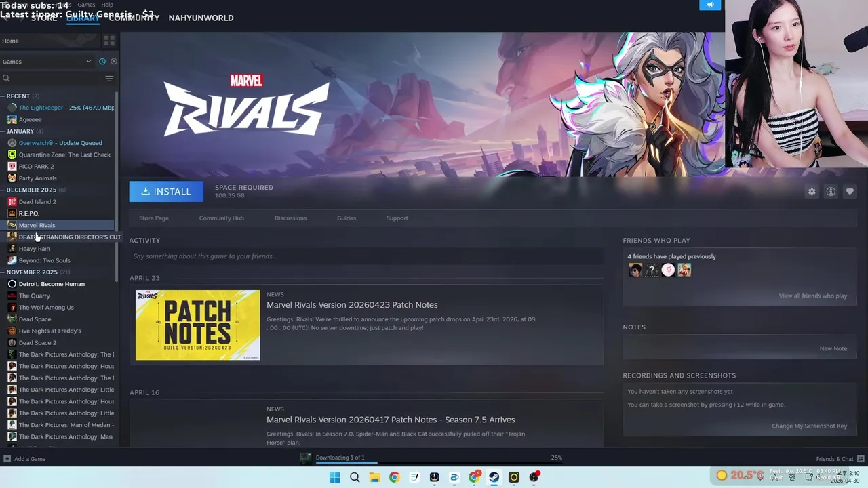
Task: Open Version 20260417 Patch Notes Season 7.5
Action: pyautogui.click(x=391, y=420)
